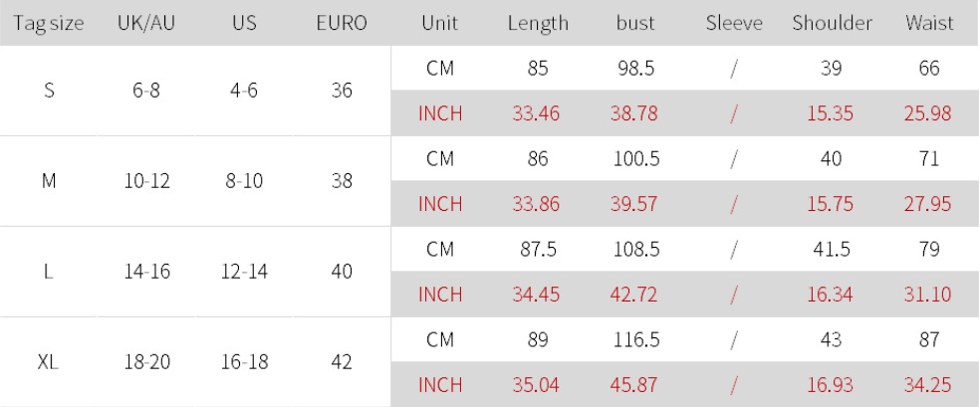The image size is (980, 407).
Task: Click EURO size 42 cell
Action: [342, 362]
